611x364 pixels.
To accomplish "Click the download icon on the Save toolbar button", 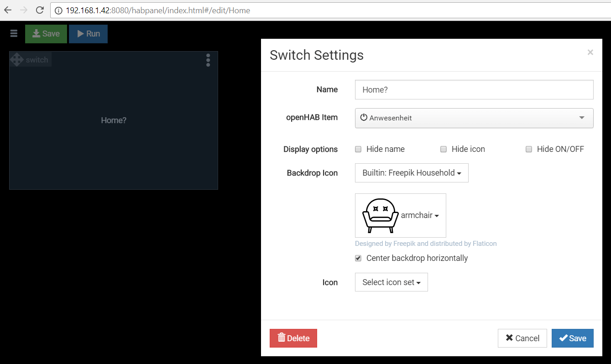I will (x=36, y=33).
